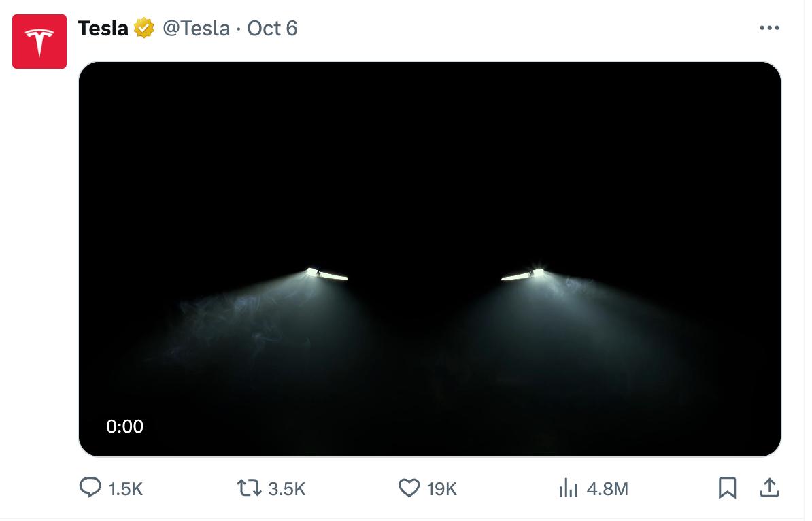The width and height of the screenshot is (812, 521).
Task: Click the 19K likes count
Action: [443, 488]
